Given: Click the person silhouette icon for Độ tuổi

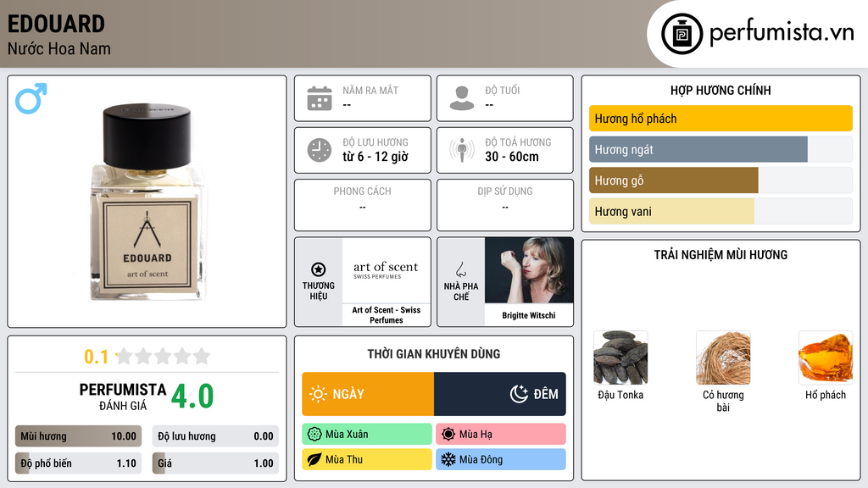Looking at the screenshot, I should point(462,98).
